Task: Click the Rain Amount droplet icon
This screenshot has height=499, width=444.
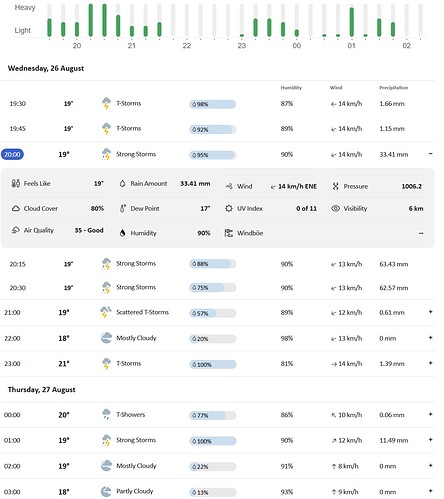Action: [122, 183]
